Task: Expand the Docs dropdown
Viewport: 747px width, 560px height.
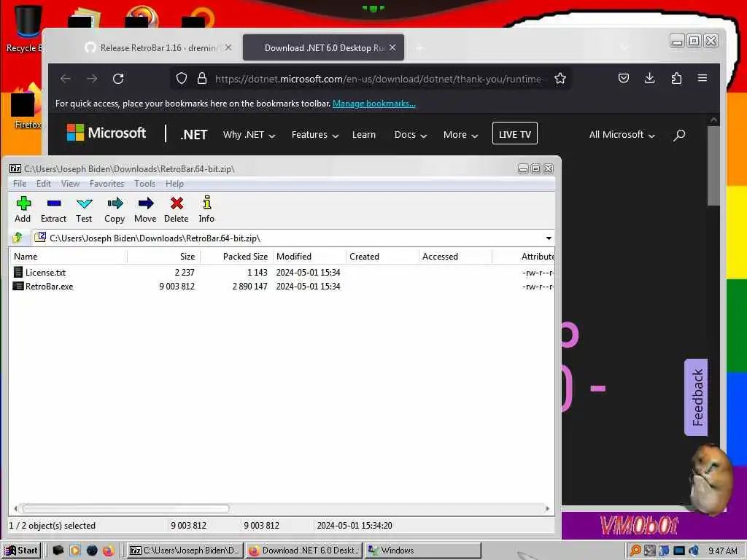Action: (x=410, y=135)
